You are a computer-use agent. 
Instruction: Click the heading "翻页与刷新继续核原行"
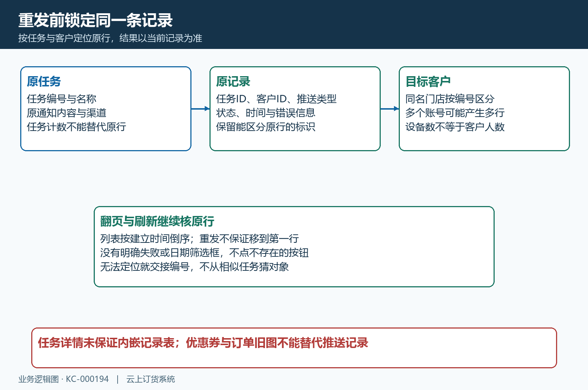pos(157,221)
